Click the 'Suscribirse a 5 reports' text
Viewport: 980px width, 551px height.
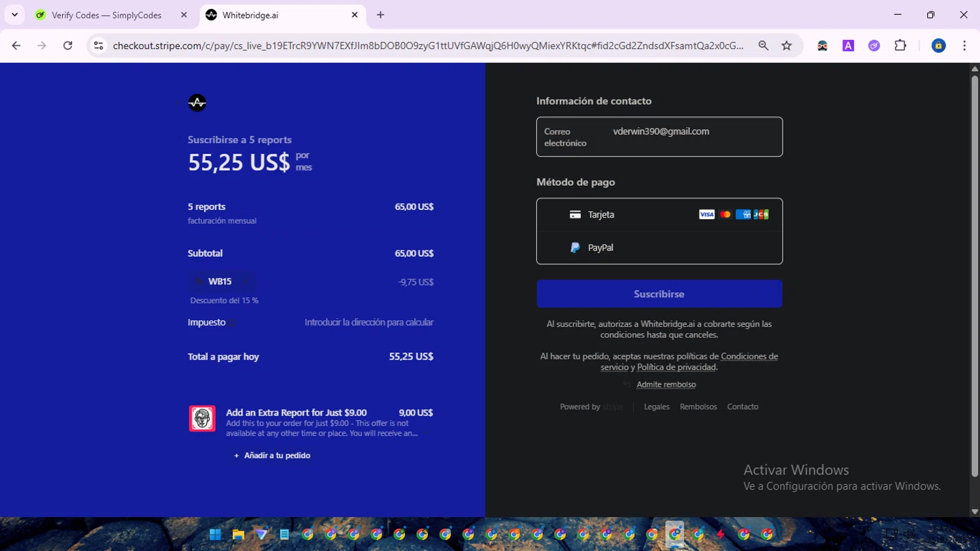pyautogui.click(x=240, y=140)
